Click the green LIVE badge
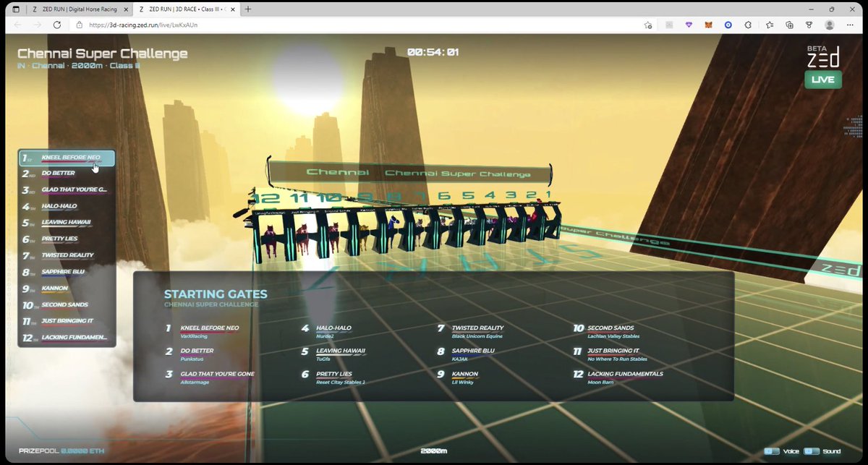Viewport: 868px width, 465px height. 823,80
